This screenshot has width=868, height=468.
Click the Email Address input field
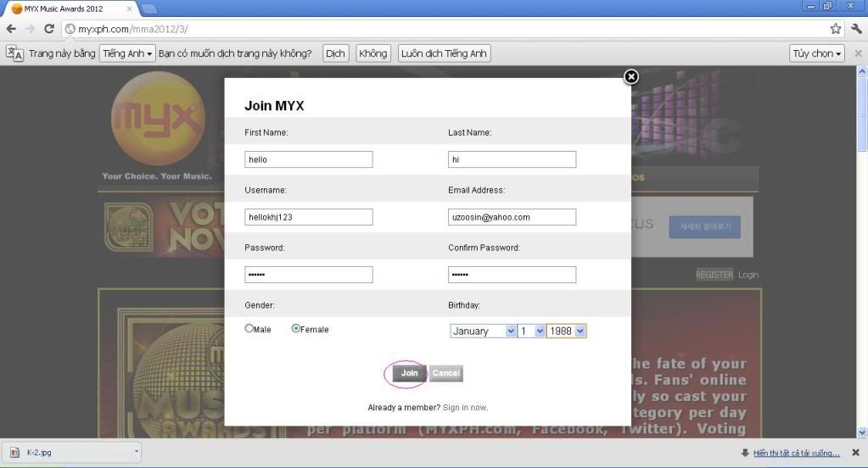click(x=512, y=217)
